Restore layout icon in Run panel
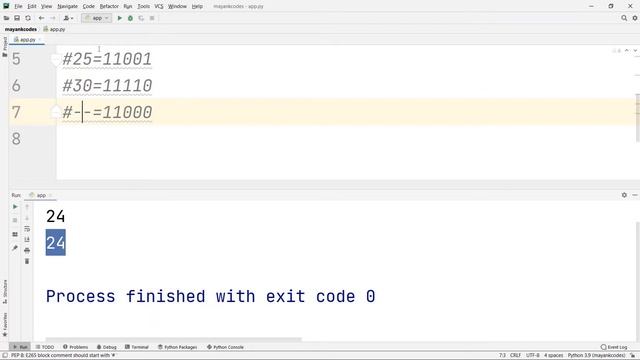 pos(15,234)
